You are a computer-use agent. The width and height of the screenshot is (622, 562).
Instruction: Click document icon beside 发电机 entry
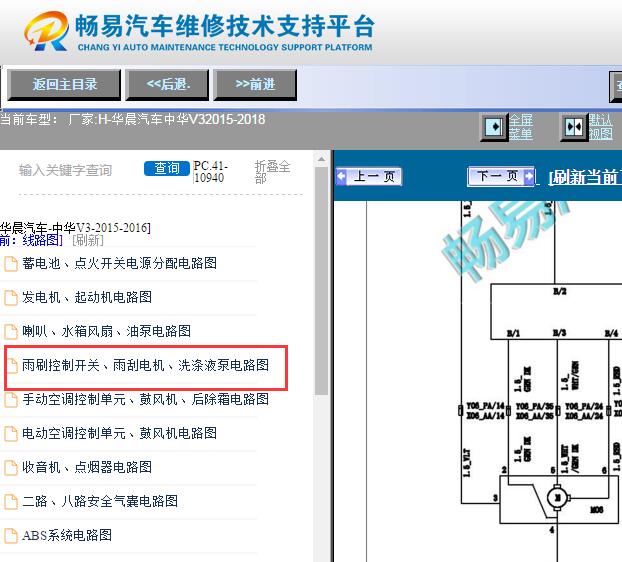pyautogui.click(x=11, y=298)
